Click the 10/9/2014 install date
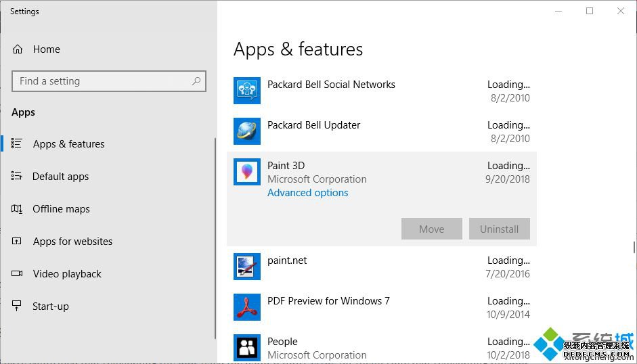The width and height of the screenshot is (637, 364). point(508,315)
